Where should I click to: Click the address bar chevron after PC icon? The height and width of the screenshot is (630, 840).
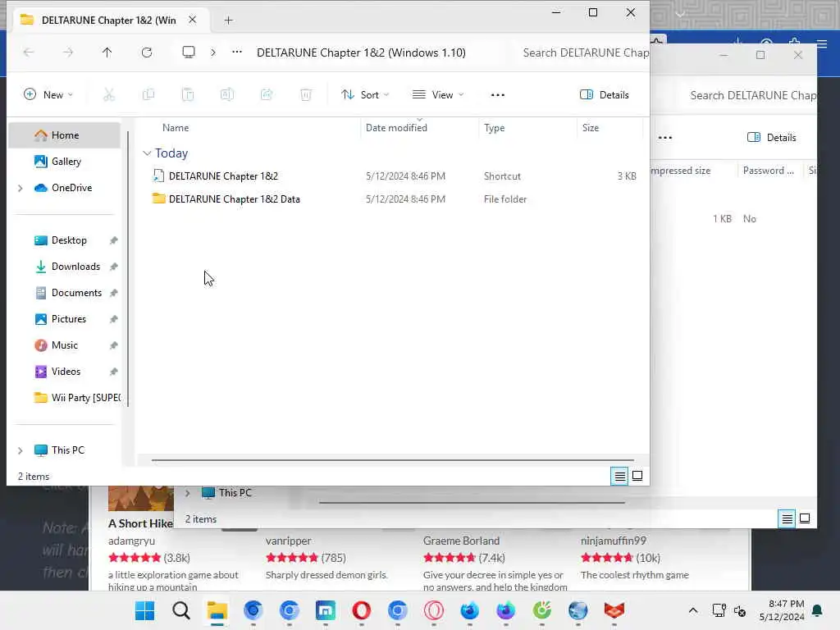(213, 52)
